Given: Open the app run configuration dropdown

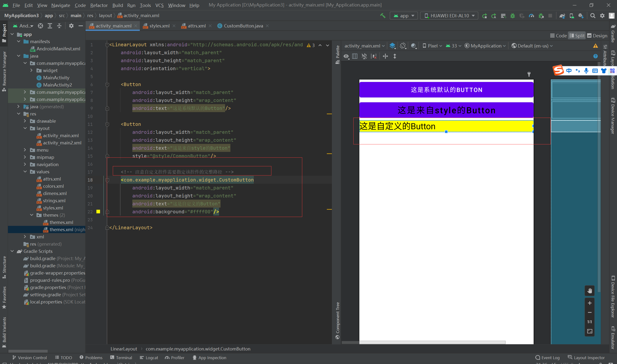Looking at the screenshot, I should click(x=404, y=16).
